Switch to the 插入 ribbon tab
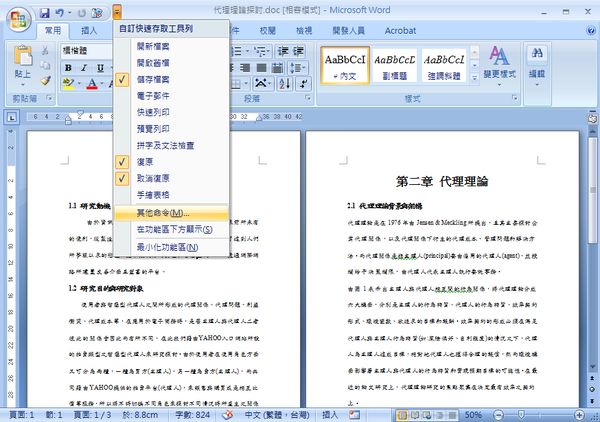Screen dimensions: 600x422 (x=89, y=31)
